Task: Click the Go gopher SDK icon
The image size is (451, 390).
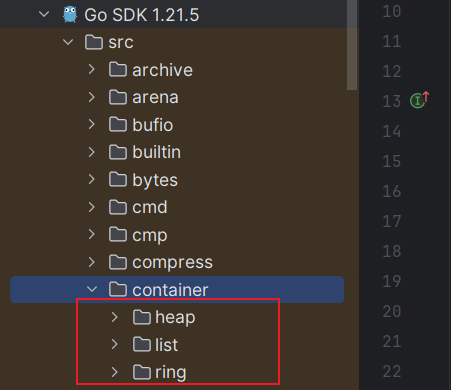Action: (70, 15)
